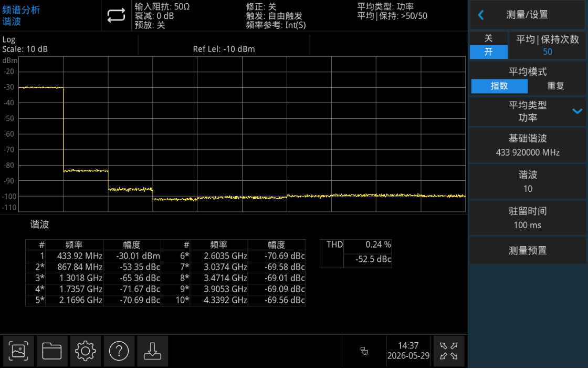The height and width of the screenshot is (369, 588).
Task: Select the 1.3018 GHz frequency cell
Action: click(x=74, y=278)
